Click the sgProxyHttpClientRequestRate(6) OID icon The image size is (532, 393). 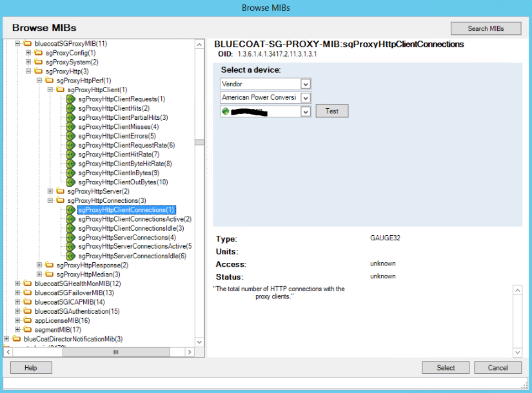(70, 145)
